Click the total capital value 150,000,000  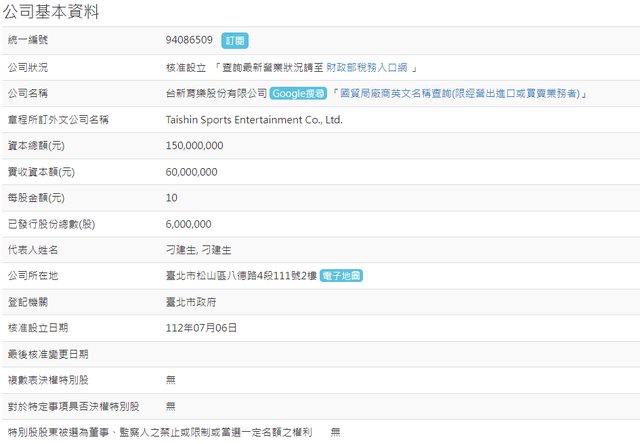(194, 145)
